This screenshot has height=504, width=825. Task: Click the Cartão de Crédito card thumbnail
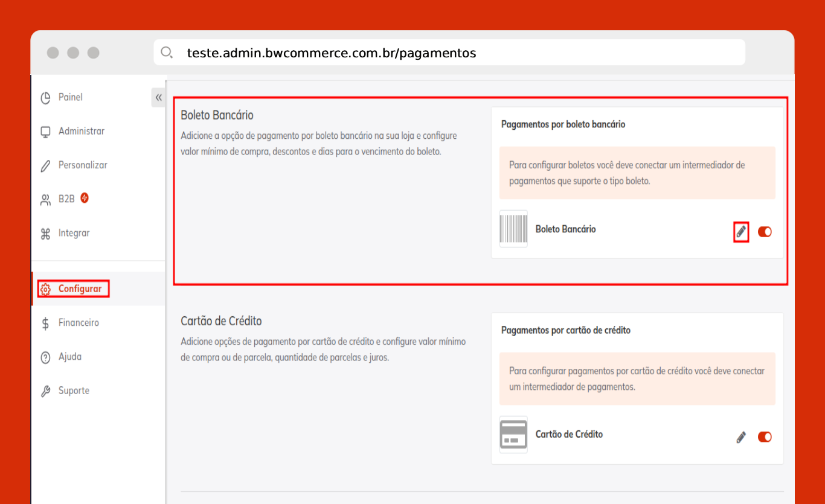tap(513, 435)
